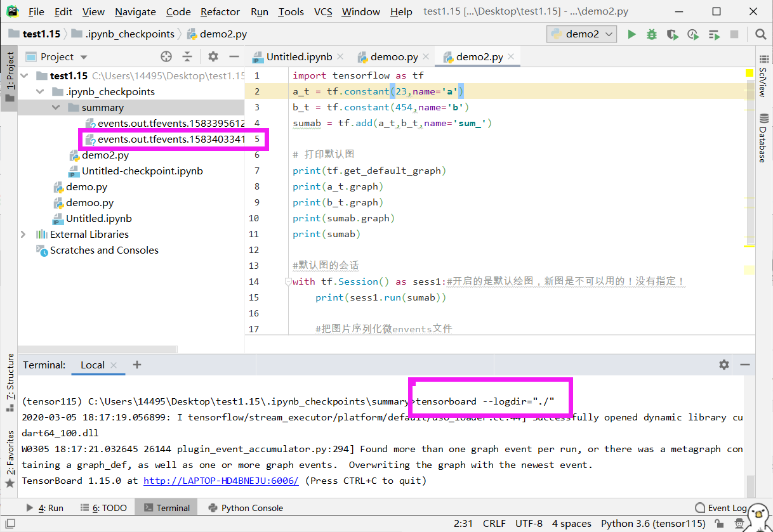Close the Untitled.ipynb editor tab
The width and height of the screenshot is (773, 532).
click(x=340, y=57)
